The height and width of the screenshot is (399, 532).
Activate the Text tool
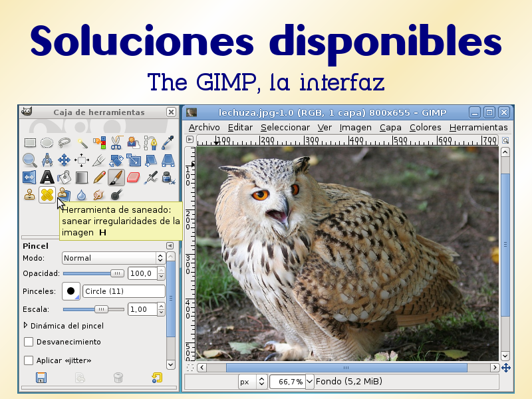pos(47,177)
